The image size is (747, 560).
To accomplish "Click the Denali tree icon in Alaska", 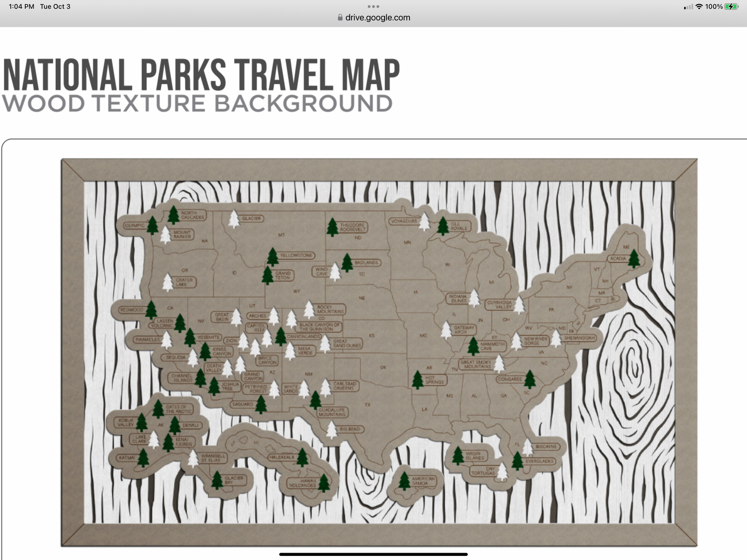I will coord(174,425).
